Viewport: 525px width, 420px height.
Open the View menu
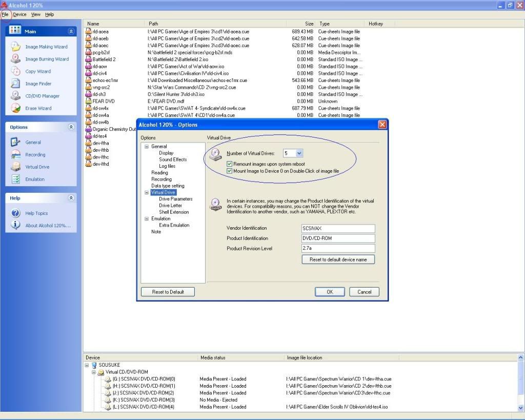click(35, 14)
